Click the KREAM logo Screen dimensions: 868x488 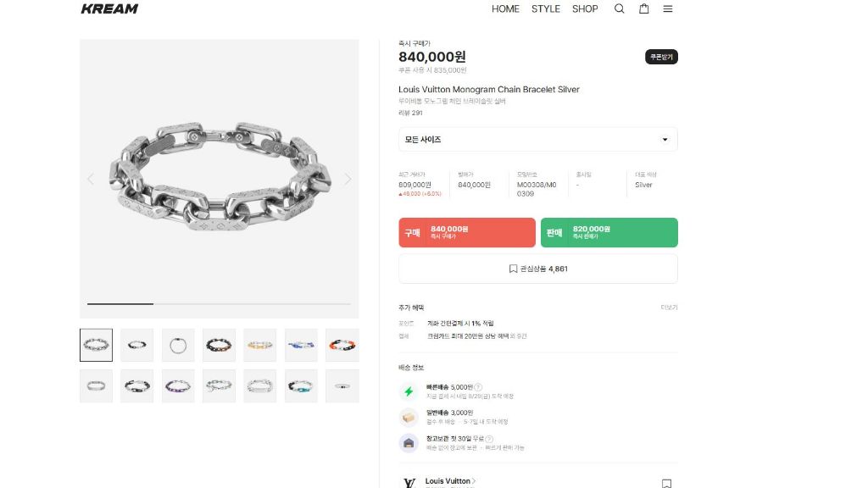pos(109,8)
